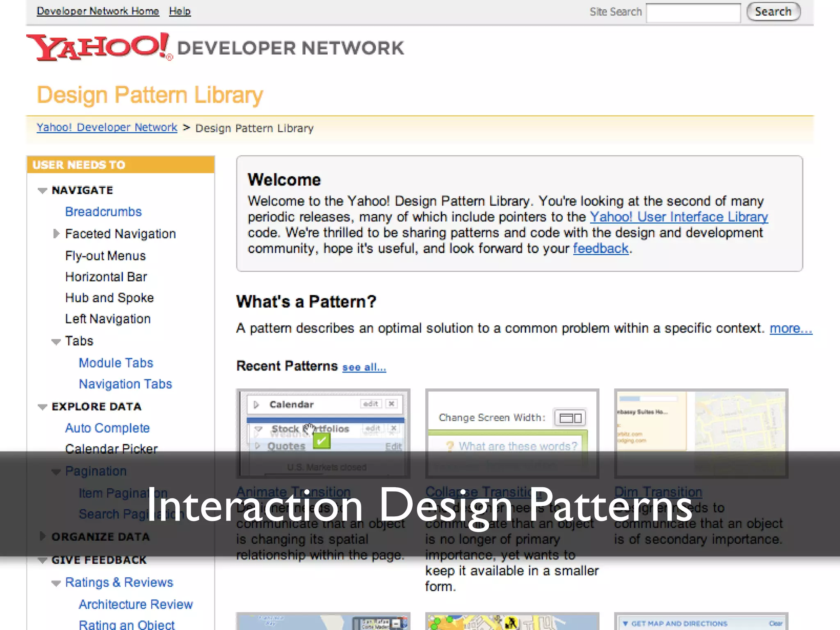Open the Animate Transition calendar thumbnail
Viewport: 840px width, 630px height.
323,427
